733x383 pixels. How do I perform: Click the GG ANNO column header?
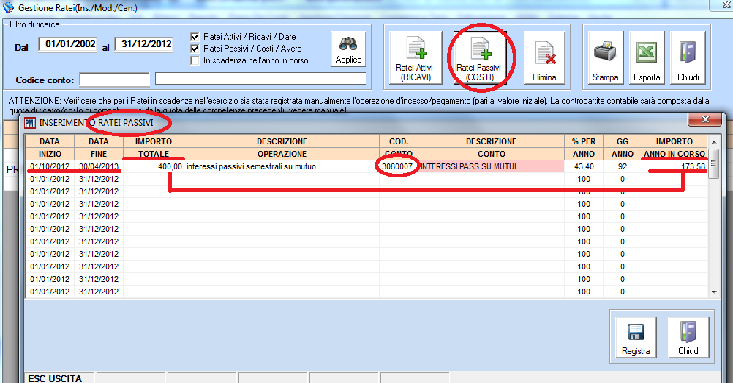click(x=622, y=147)
